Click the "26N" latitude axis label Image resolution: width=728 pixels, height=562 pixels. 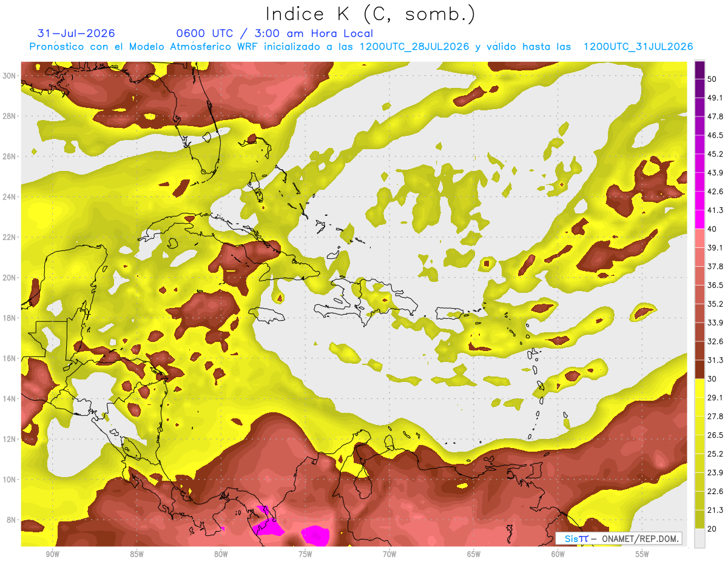[x=10, y=156]
